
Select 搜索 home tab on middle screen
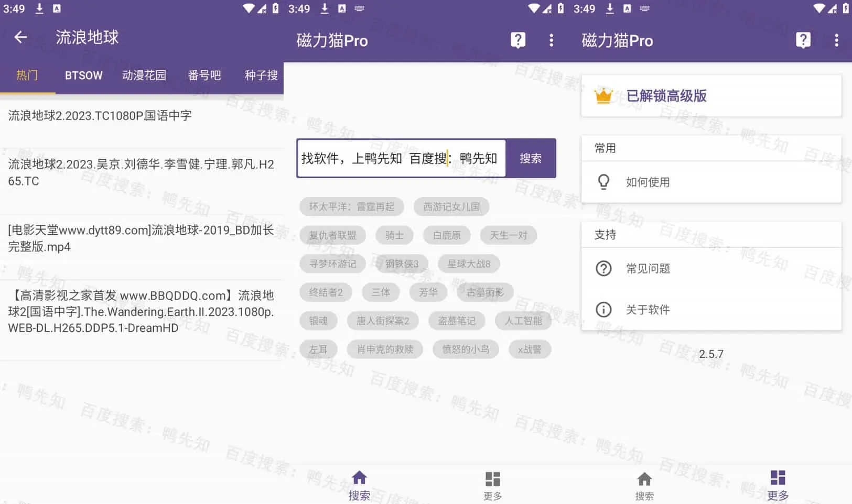coord(359,486)
